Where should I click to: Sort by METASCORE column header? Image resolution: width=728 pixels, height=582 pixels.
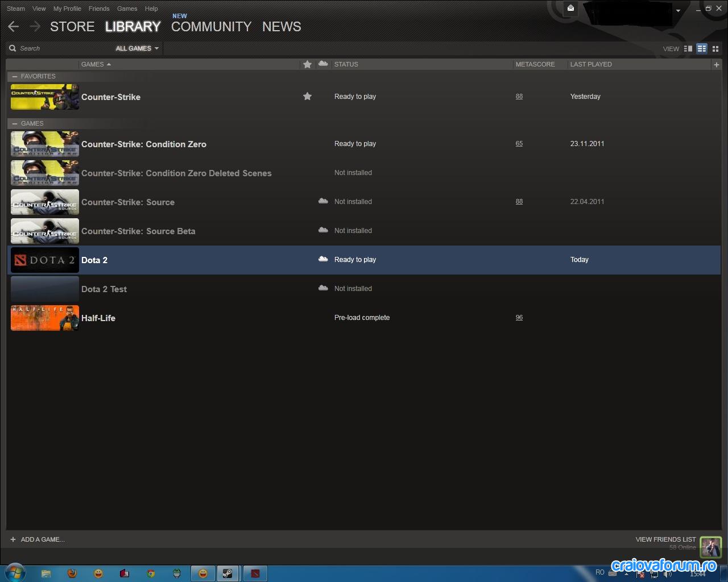pos(535,64)
